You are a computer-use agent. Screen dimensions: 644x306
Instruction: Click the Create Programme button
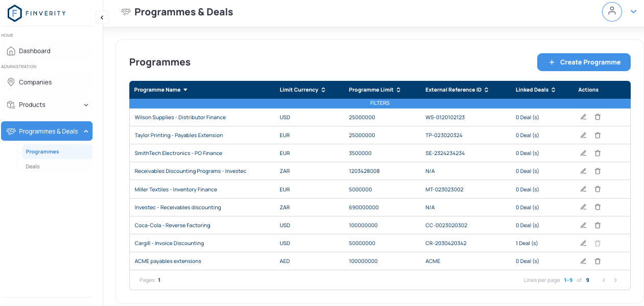tap(584, 62)
